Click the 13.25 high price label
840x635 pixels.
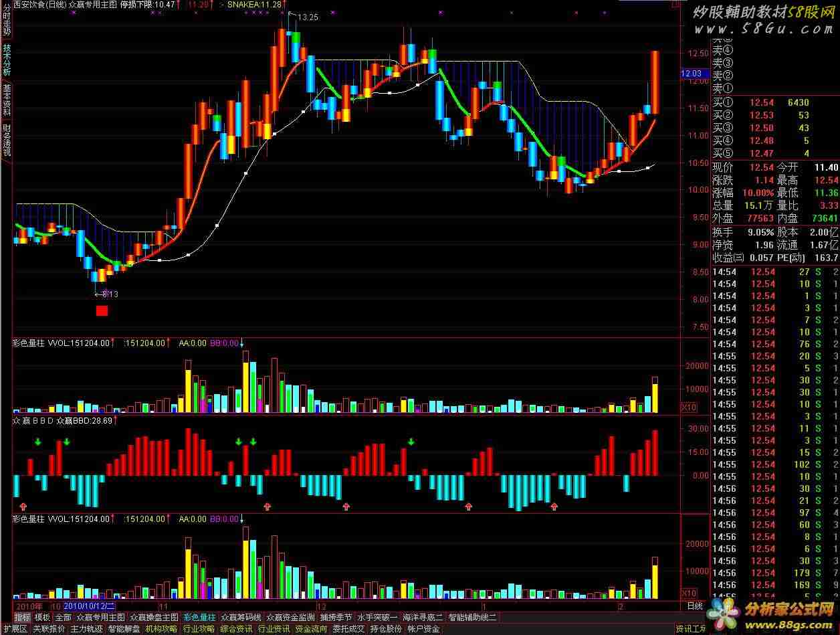click(308, 17)
